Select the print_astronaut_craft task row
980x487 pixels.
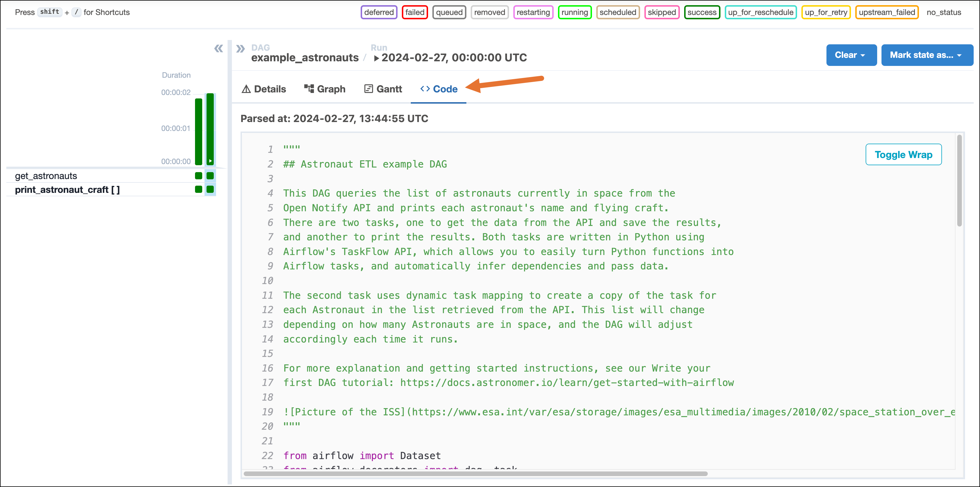67,189
